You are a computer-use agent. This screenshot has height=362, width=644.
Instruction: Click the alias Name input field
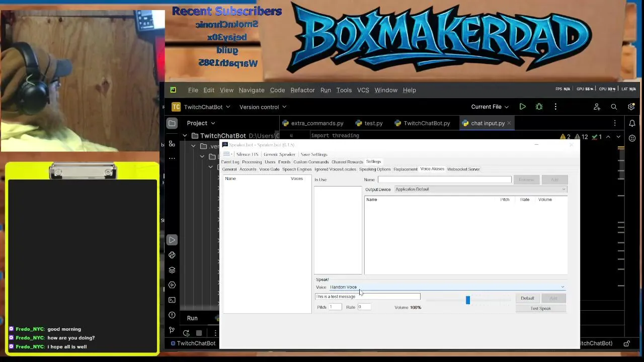click(444, 179)
